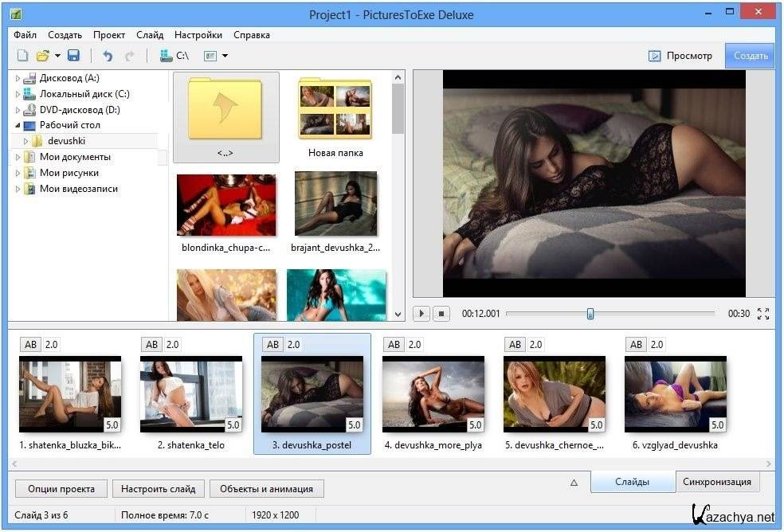Click the Опции проекта button
Screen dimensions: 784x532
point(61,489)
